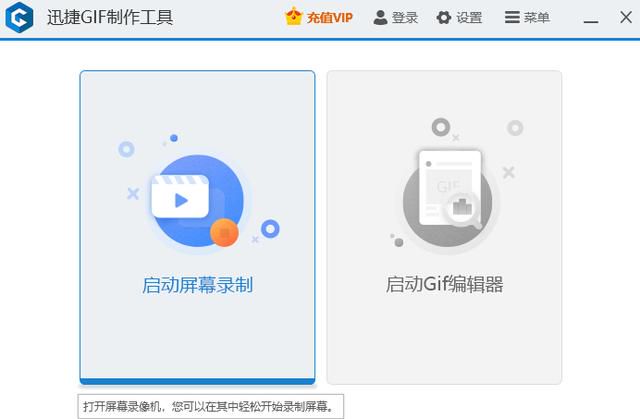
Task: Click the hamburger menu icon
Action: coord(512,18)
